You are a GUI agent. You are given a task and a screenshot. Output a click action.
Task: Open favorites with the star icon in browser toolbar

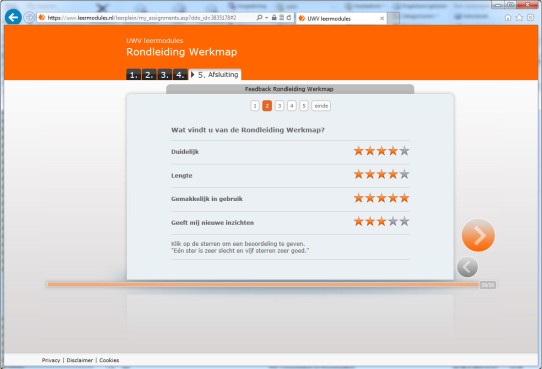click(x=519, y=18)
